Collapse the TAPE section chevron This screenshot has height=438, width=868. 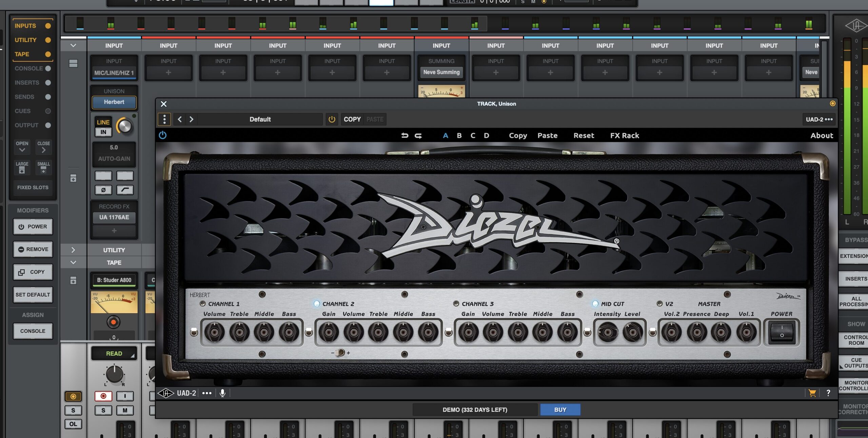coord(73,263)
